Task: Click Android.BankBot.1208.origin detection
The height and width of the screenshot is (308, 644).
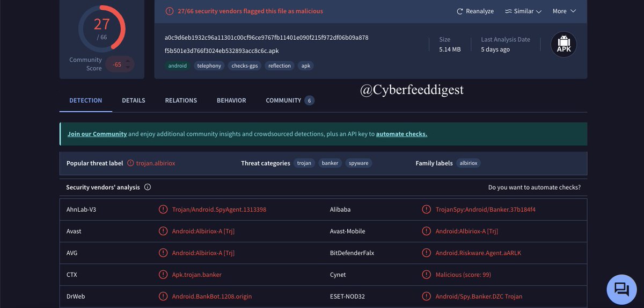Action: [212, 297]
